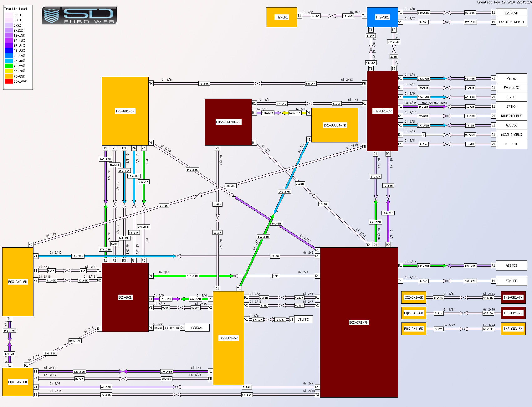Image resolution: width=532 pixels, height=407 pixels.
Task: Select the 21-23% dark blue legend swatch
Action: tap(9, 51)
